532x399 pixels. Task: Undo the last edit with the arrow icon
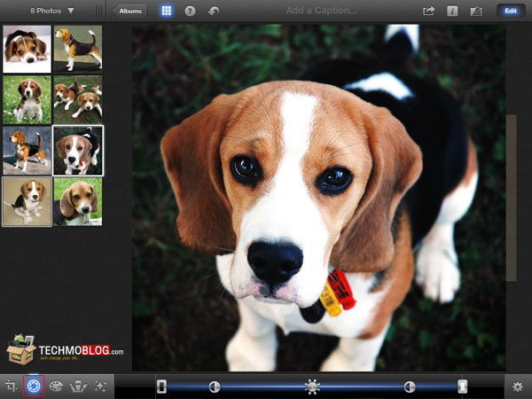(x=214, y=12)
